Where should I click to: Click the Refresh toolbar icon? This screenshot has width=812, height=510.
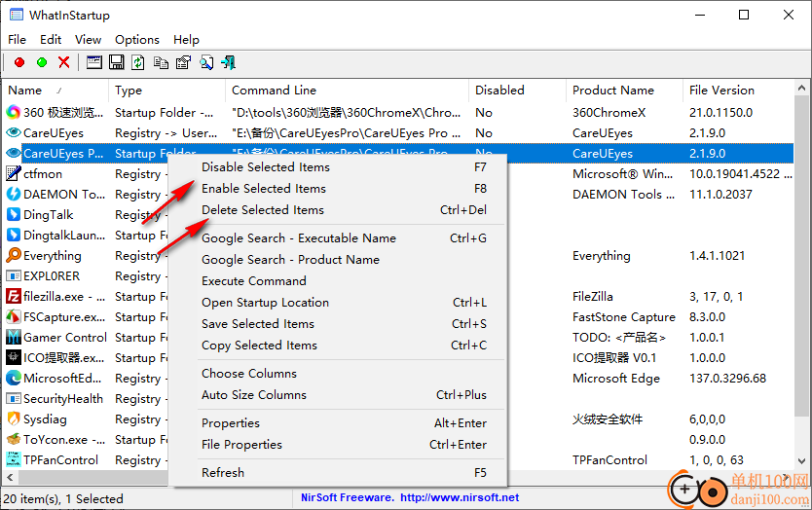pyautogui.click(x=138, y=62)
